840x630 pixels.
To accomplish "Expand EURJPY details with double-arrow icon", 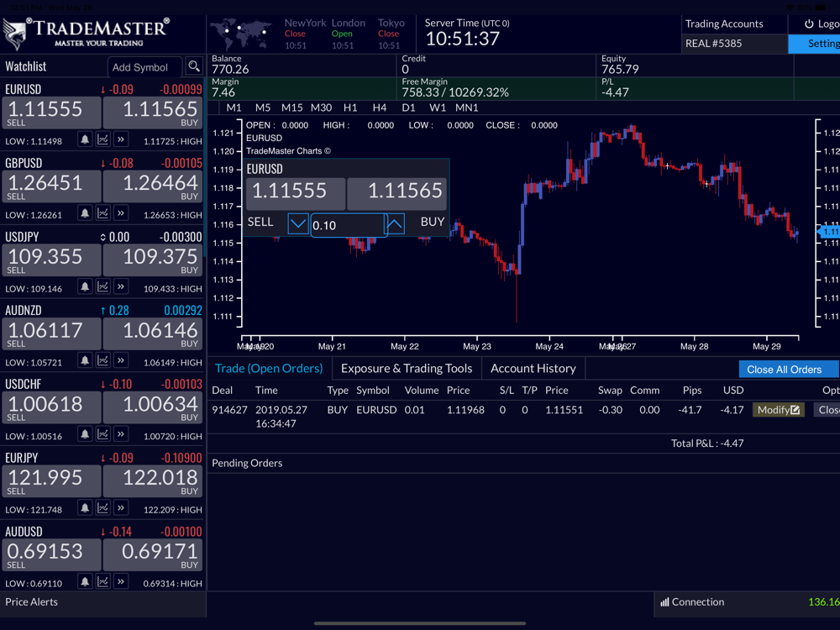I will 121,508.
